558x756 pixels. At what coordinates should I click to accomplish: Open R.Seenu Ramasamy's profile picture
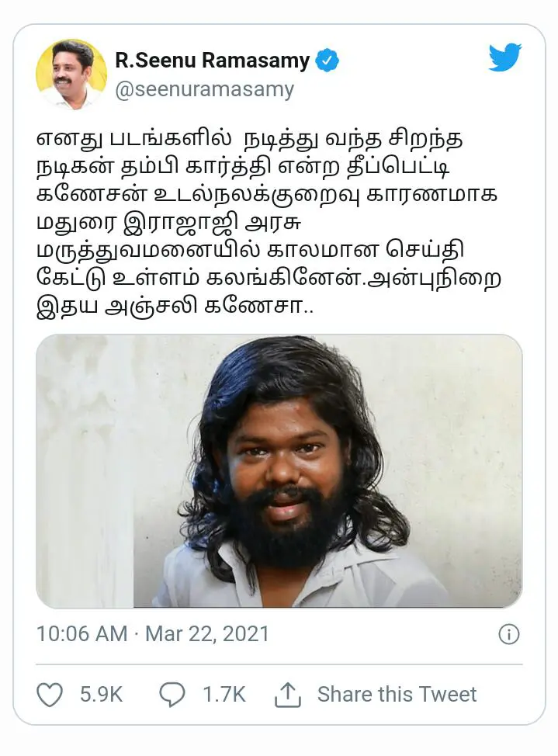point(71,75)
